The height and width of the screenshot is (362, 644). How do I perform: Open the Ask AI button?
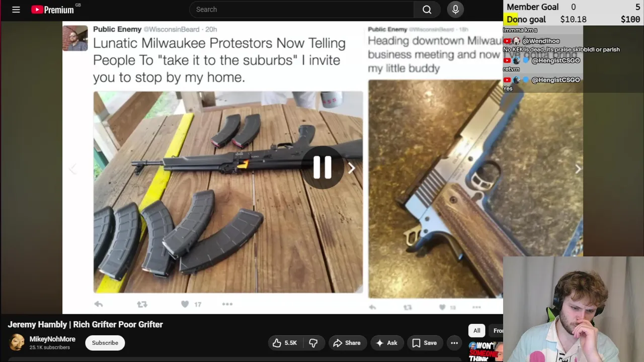tap(387, 343)
